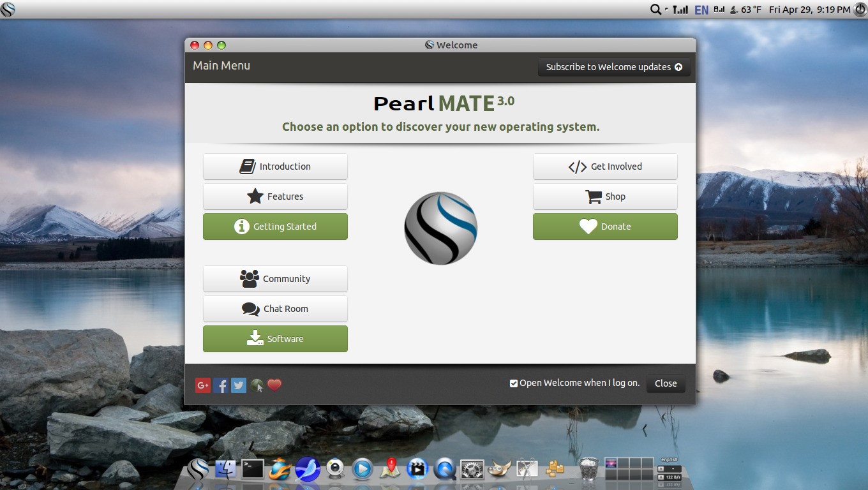The height and width of the screenshot is (490, 868).
Task: Open the clock and date menu
Action: 807,10
